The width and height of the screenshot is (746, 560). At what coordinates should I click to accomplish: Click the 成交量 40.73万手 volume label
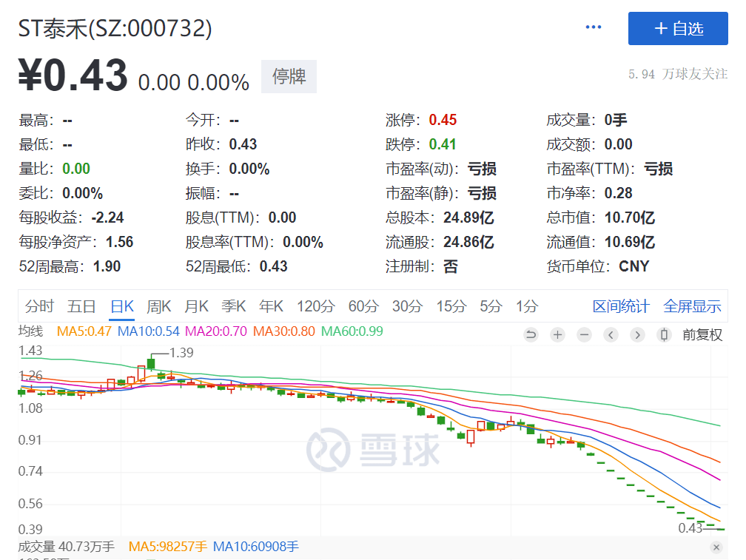click(x=67, y=547)
